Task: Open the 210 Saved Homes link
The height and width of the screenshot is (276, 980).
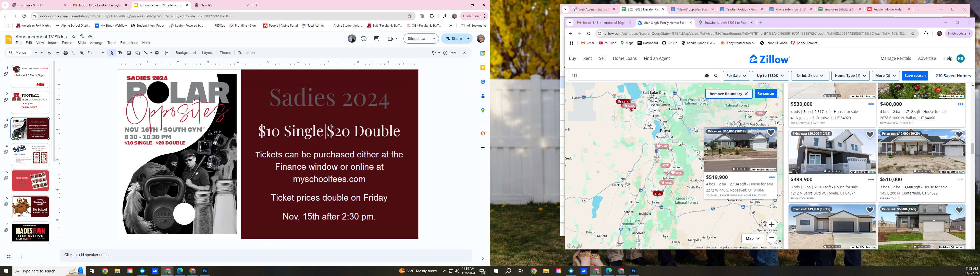Action: coord(953,76)
